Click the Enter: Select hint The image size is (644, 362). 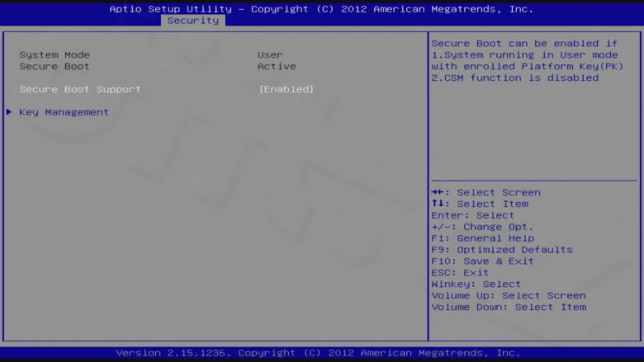[473, 215]
